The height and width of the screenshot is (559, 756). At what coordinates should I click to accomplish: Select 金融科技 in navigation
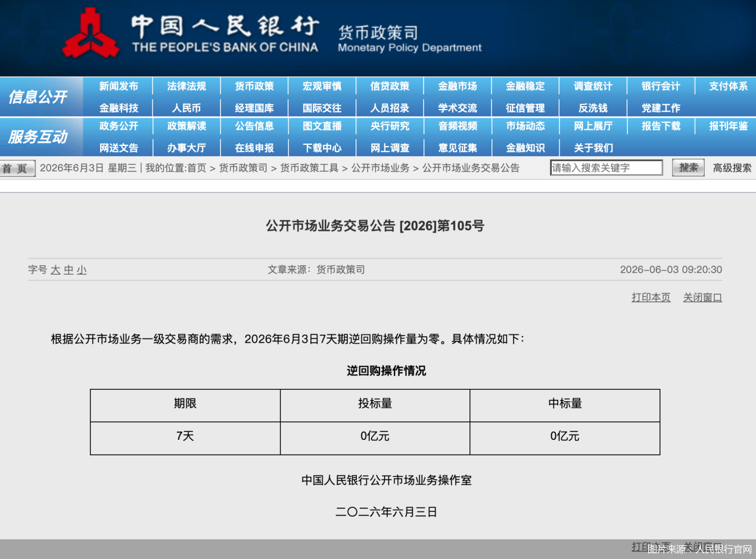coord(119,108)
